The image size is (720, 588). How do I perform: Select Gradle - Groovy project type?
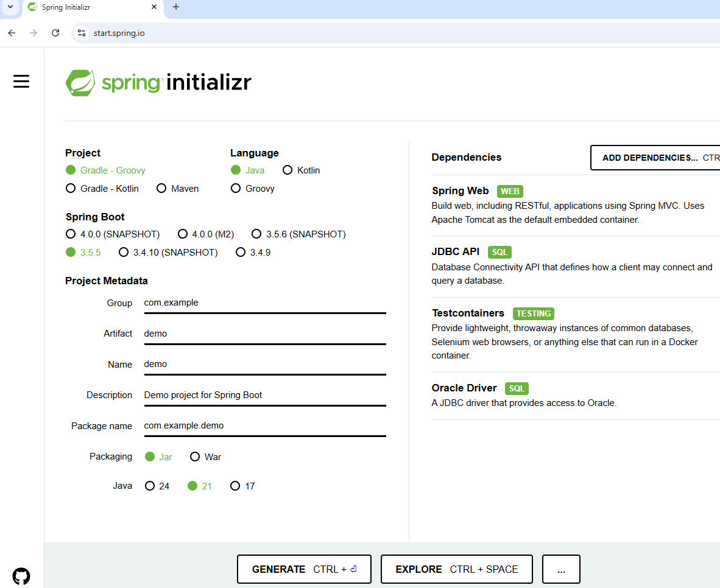tap(105, 170)
